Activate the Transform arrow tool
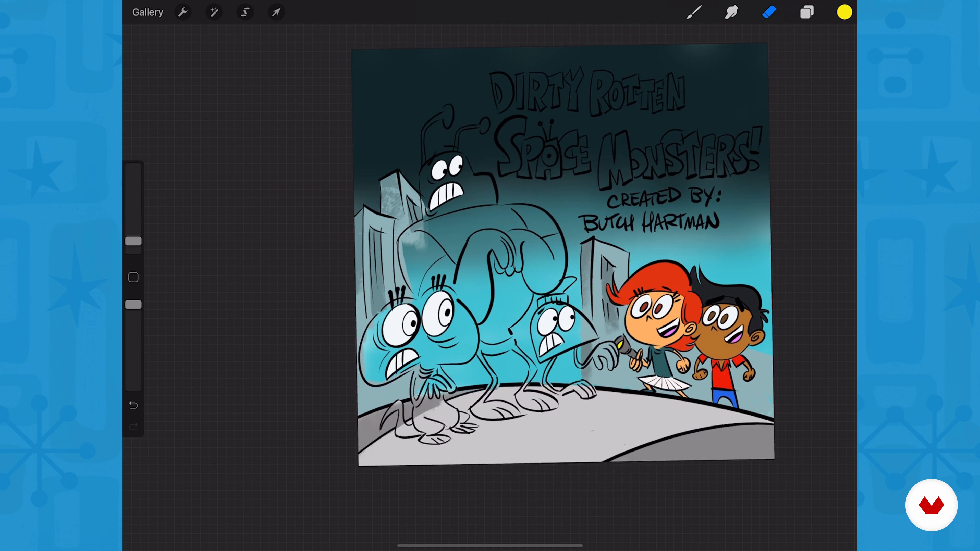The height and width of the screenshot is (551, 980). click(277, 12)
